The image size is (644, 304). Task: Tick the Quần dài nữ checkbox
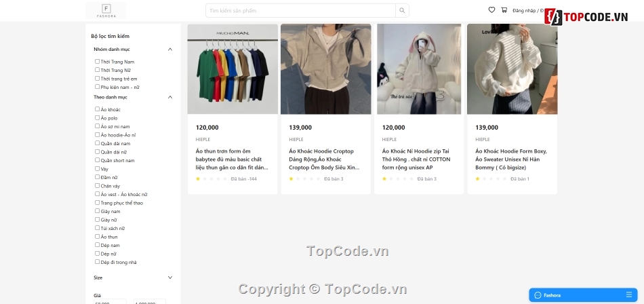pyautogui.click(x=98, y=151)
